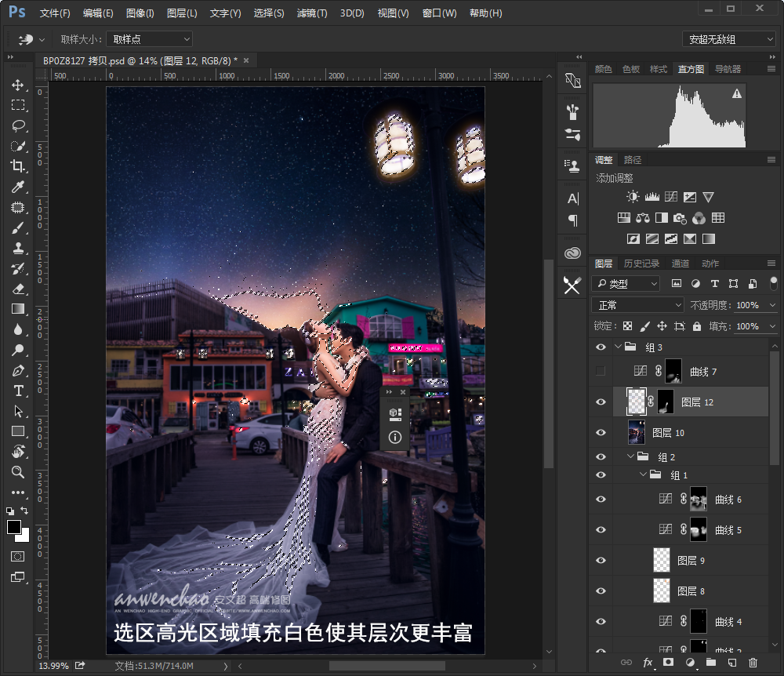Hide the 图层 10 layer

(601, 433)
